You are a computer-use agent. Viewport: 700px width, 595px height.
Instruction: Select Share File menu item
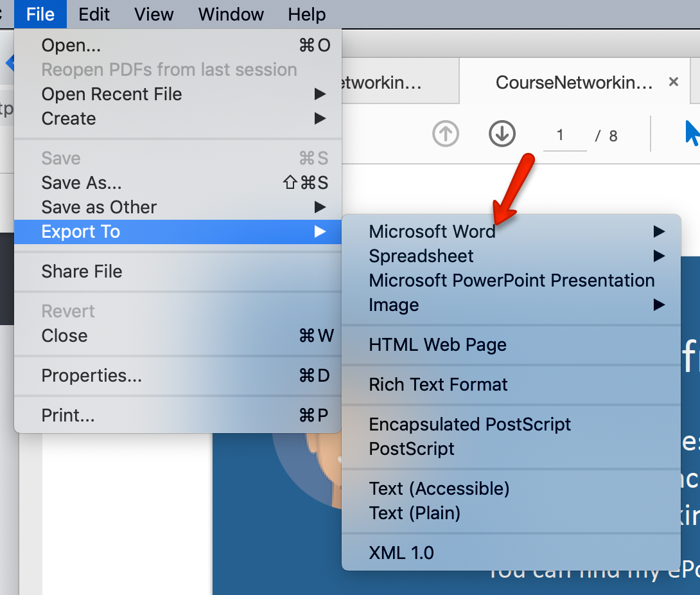(x=178, y=272)
